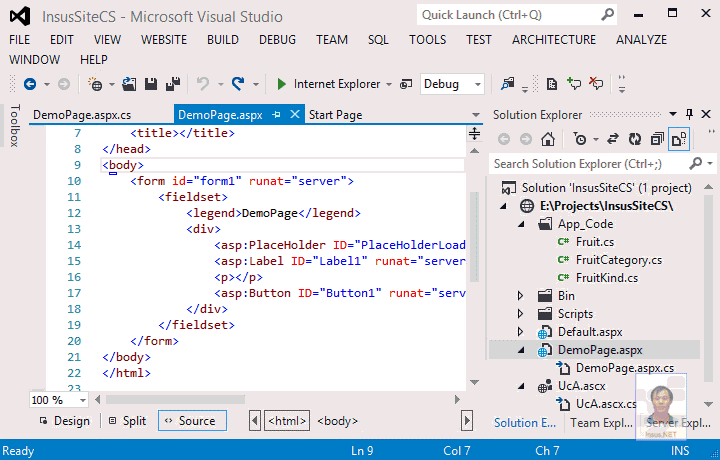The width and height of the screenshot is (720, 460).
Task: Collapse all items in Solution Explorer
Action: 657,139
